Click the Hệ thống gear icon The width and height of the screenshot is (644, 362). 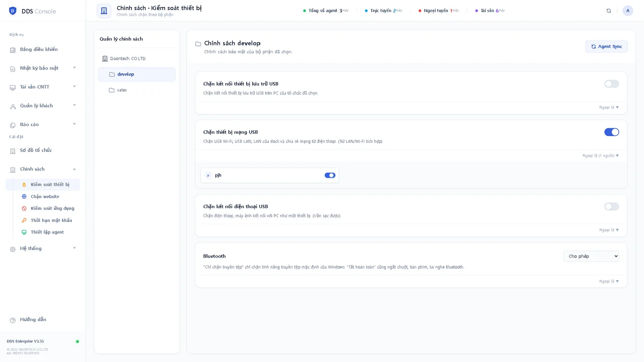coord(13,249)
